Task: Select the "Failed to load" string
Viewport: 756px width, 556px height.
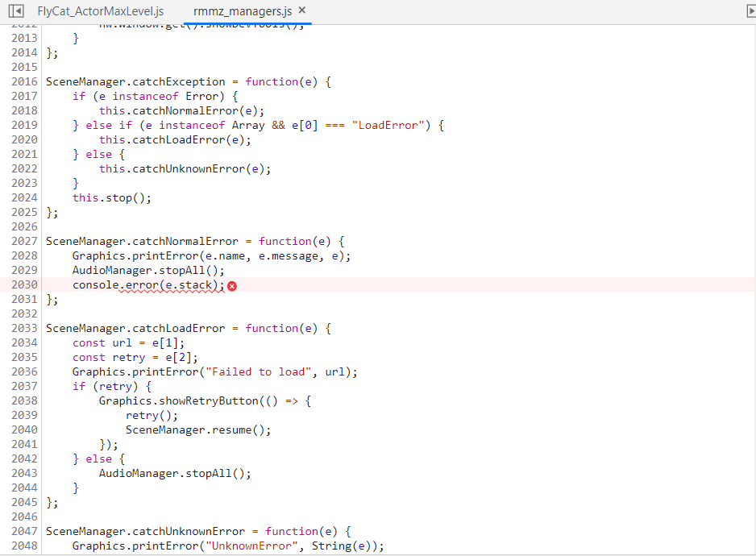Action: pyautogui.click(x=259, y=371)
